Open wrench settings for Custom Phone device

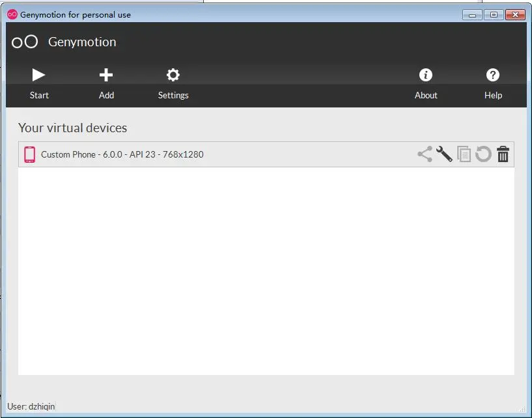pyautogui.click(x=444, y=154)
